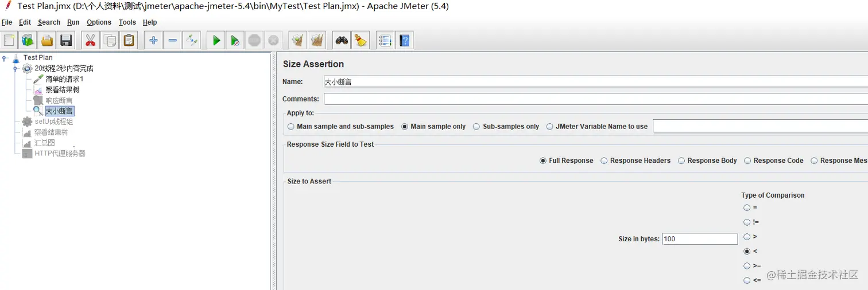
Task: Open the Run menu
Action: tap(73, 22)
